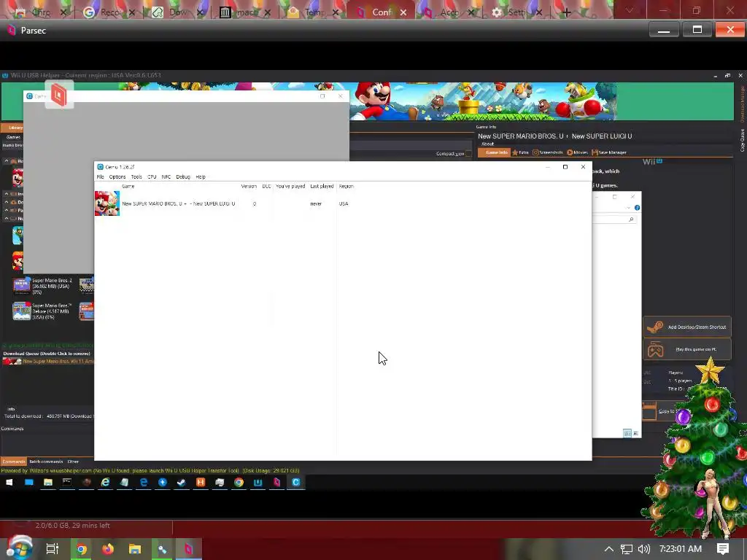The image size is (747, 560).
Task: Sort by the Region column header
Action: pos(347,186)
